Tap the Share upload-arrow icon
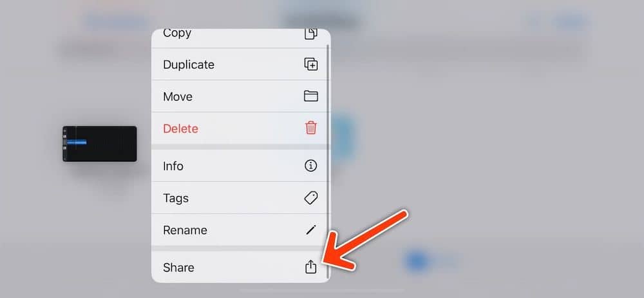The height and width of the screenshot is (298, 644). pyautogui.click(x=311, y=267)
